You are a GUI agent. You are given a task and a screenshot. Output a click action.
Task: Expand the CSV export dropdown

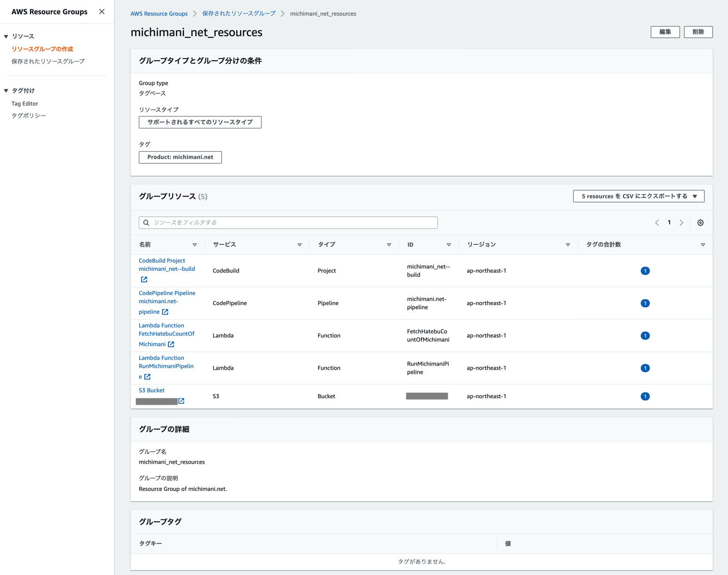point(694,196)
